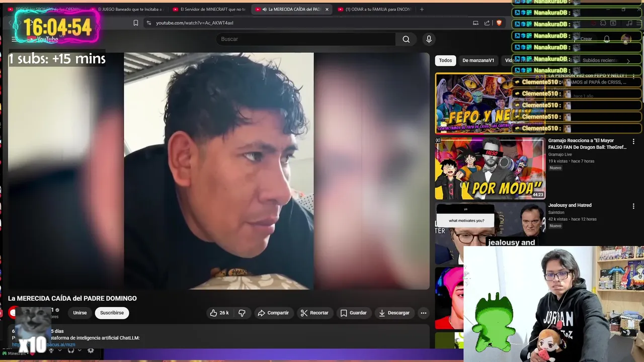This screenshot has height=362, width=644.
Task: Click the Buscar search field
Action: coord(307,39)
